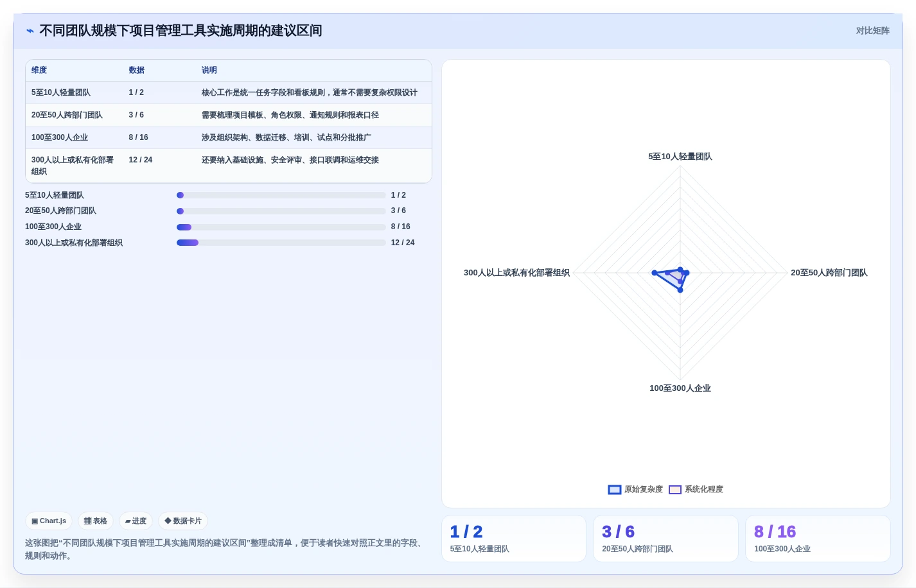
Task: Open the 1 / 2 data card
Action: 514,539
